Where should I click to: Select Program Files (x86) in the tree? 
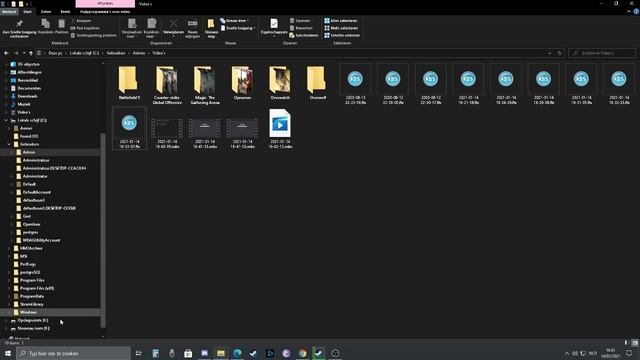pos(37,288)
